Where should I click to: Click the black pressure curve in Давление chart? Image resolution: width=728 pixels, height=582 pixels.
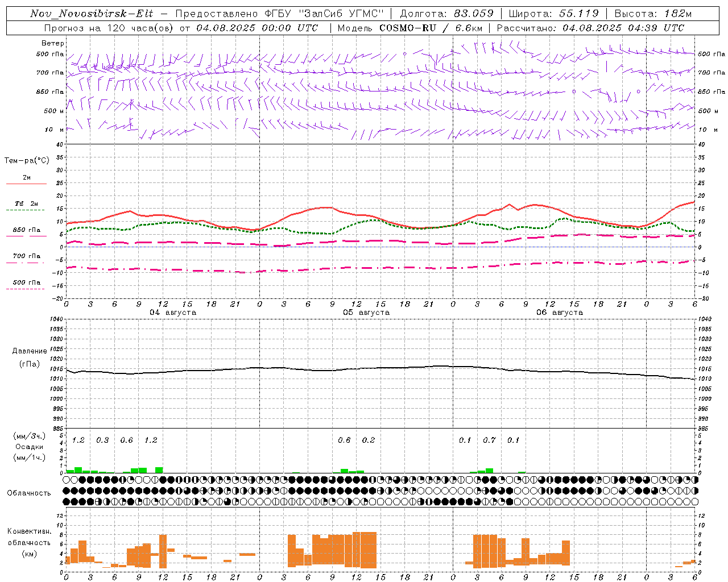tap(380, 368)
